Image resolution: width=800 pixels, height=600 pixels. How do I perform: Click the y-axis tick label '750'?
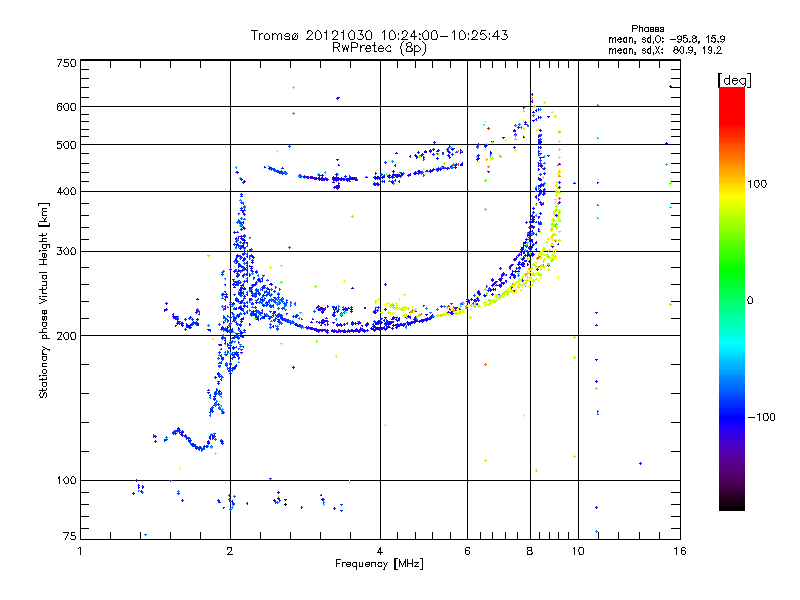point(66,63)
